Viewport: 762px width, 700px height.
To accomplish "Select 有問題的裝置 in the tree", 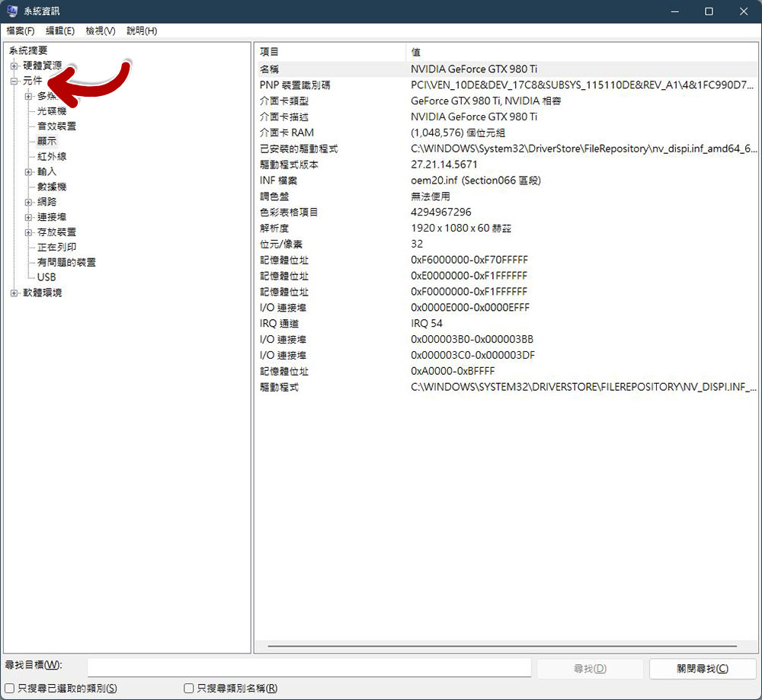I will click(x=66, y=262).
